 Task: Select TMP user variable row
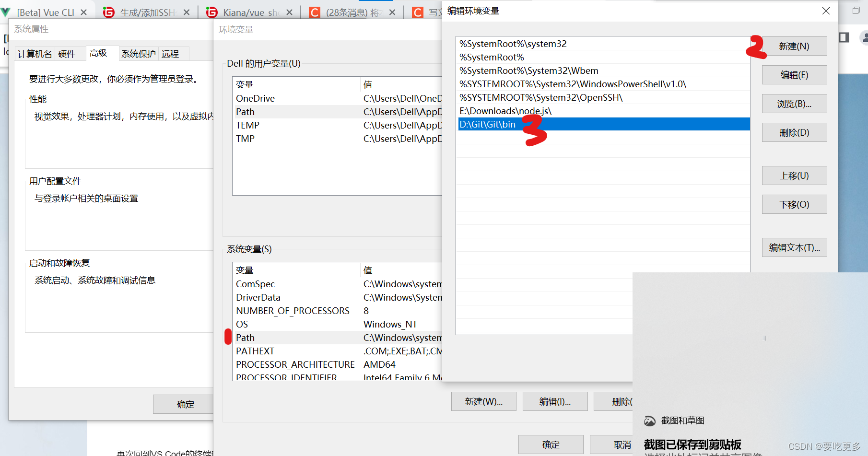coord(337,139)
